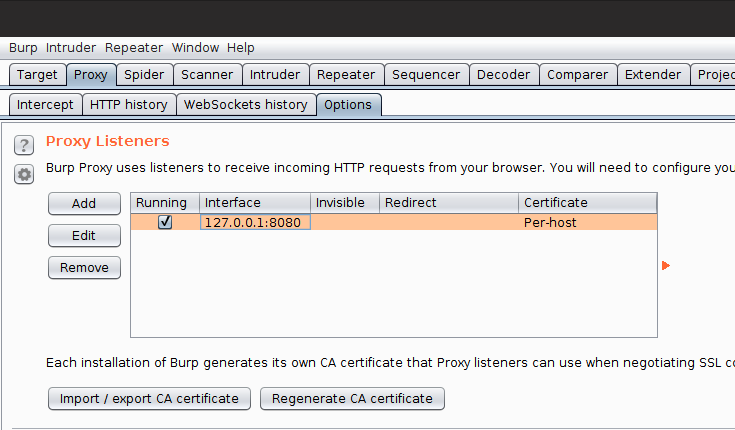
Task: Open the Intruder tool tab
Action: tap(275, 75)
